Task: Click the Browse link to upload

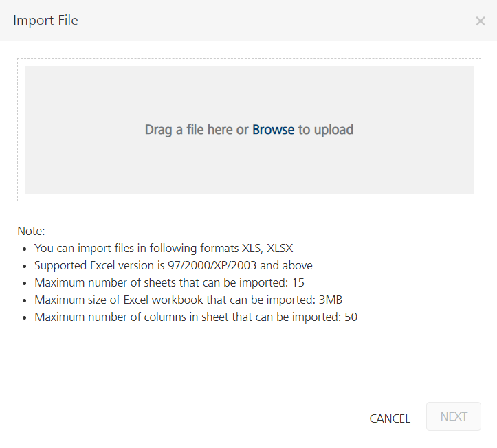Action: point(273,130)
